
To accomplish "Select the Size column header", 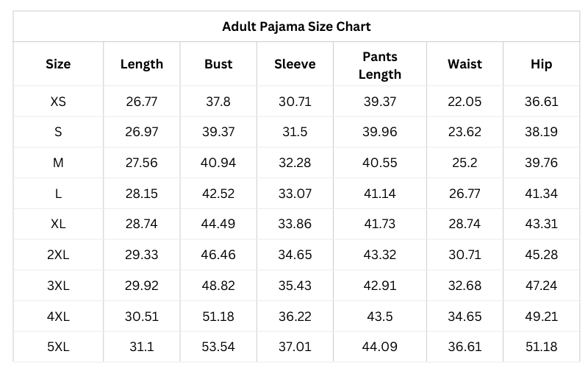I will 58,64.
